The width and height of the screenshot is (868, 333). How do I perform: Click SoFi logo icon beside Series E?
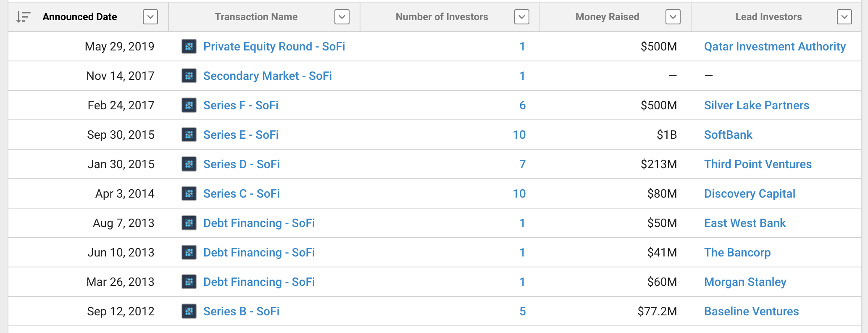coord(189,135)
